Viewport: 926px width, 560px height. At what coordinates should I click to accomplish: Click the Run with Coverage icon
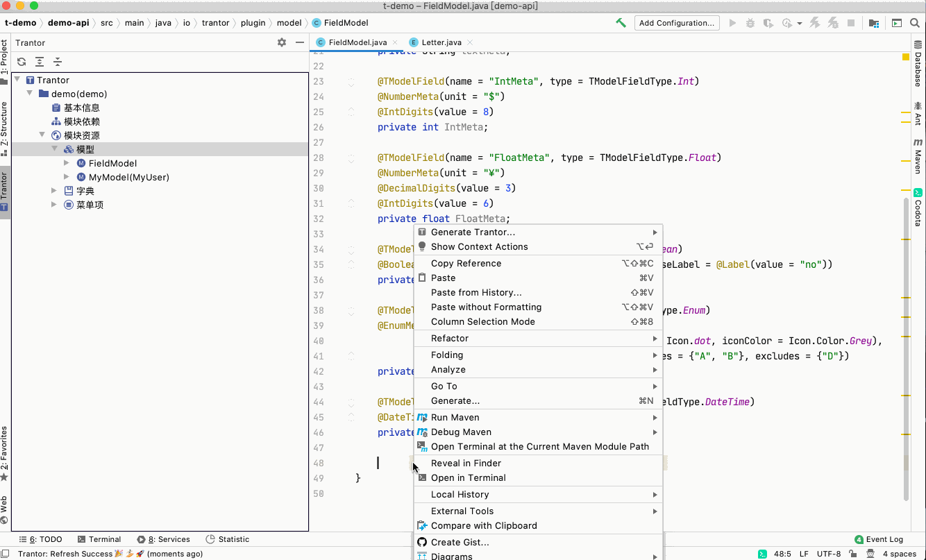tap(768, 23)
